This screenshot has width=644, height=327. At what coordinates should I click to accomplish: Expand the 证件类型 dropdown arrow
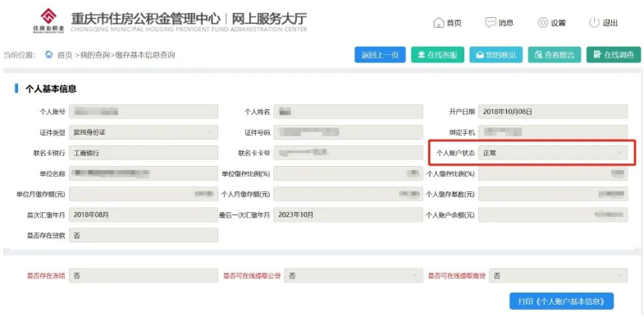click(209, 132)
